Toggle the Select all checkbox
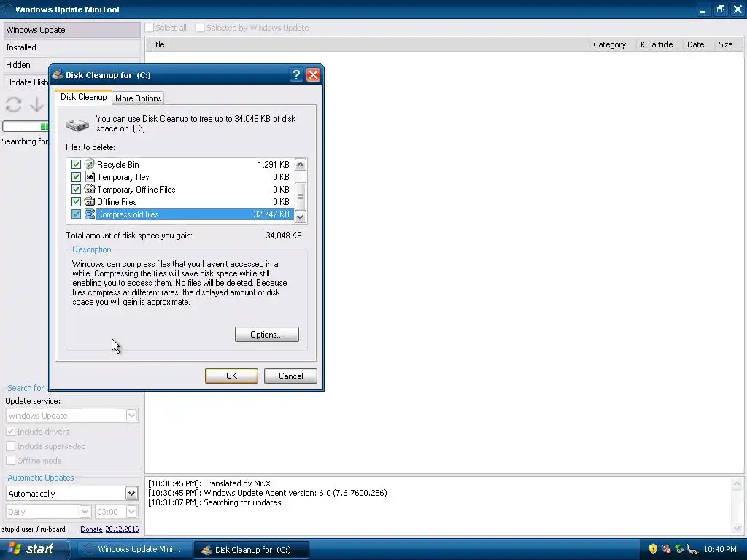 pyautogui.click(x=150, y=28)
